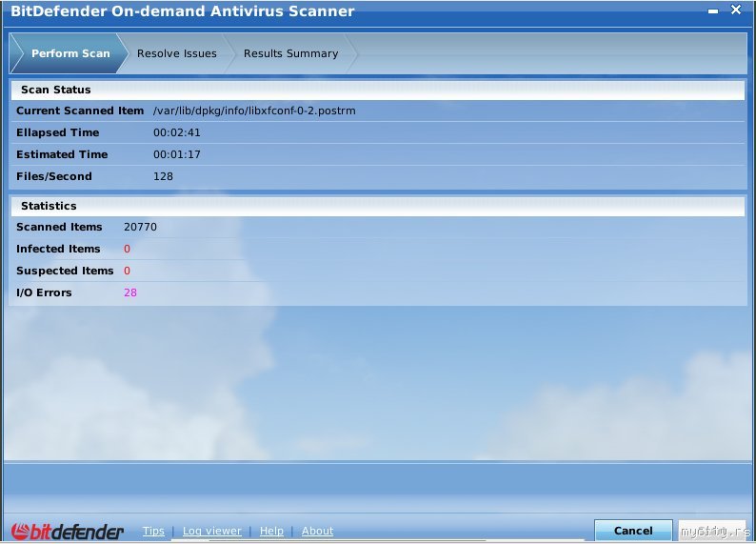
Task: Minimize the scanner window
Action: [713, 11]
